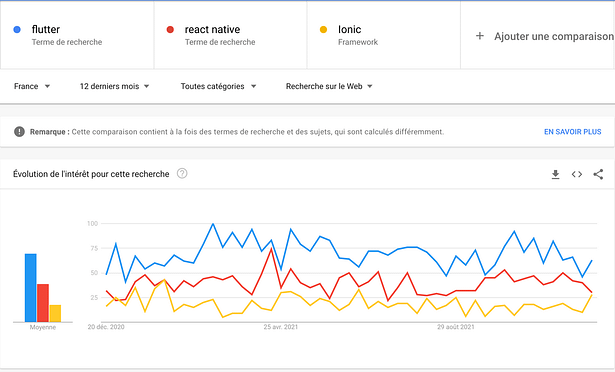615x372 pixels.
Task: Click the Moyenne label under the bars
Action: coord(43,327)
